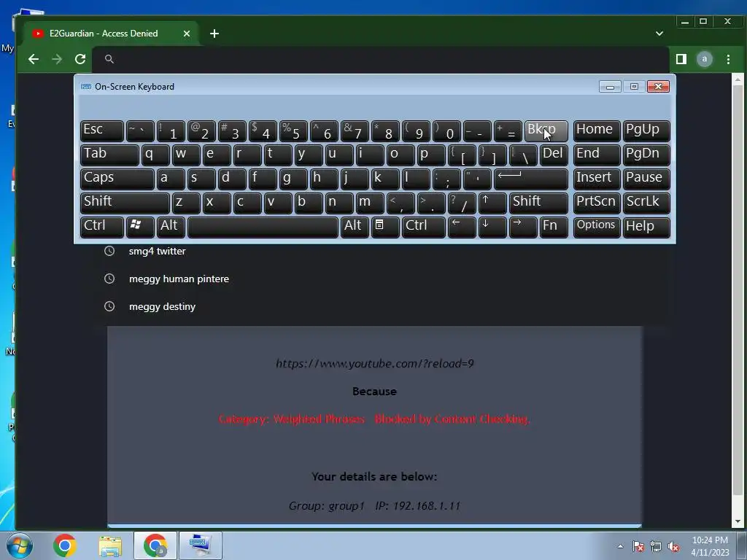The height and width of the screenshot is (560, 747).
Task: Toggle the left Alt key
Action: (171, 227)
